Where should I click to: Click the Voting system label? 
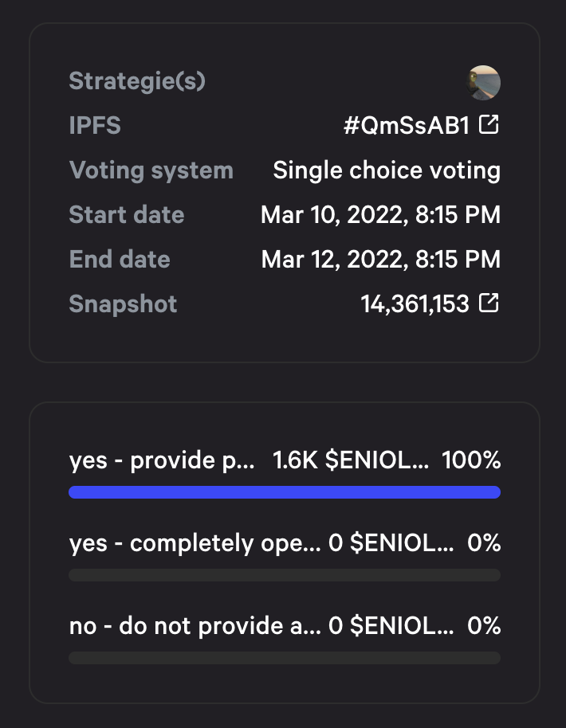[151, 170]
